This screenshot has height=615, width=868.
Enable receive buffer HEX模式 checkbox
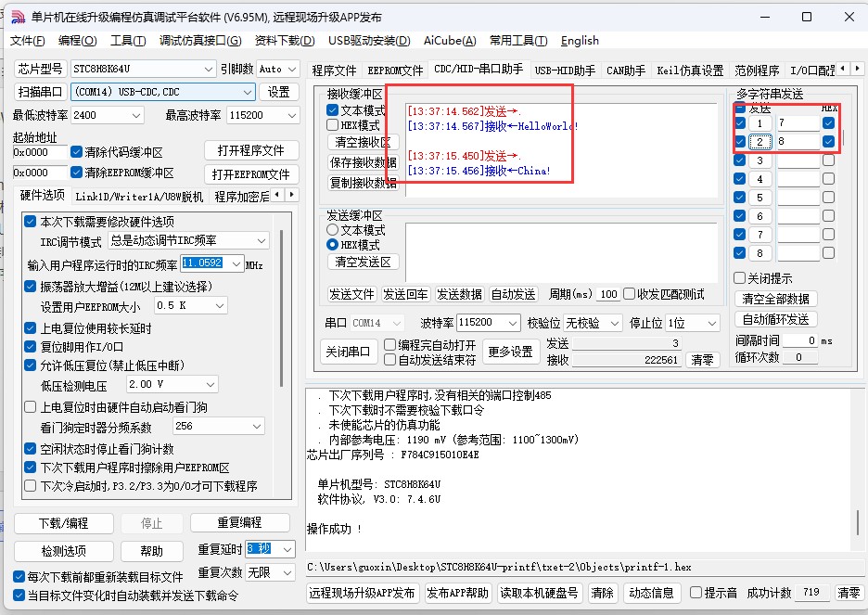click(332, 125)
